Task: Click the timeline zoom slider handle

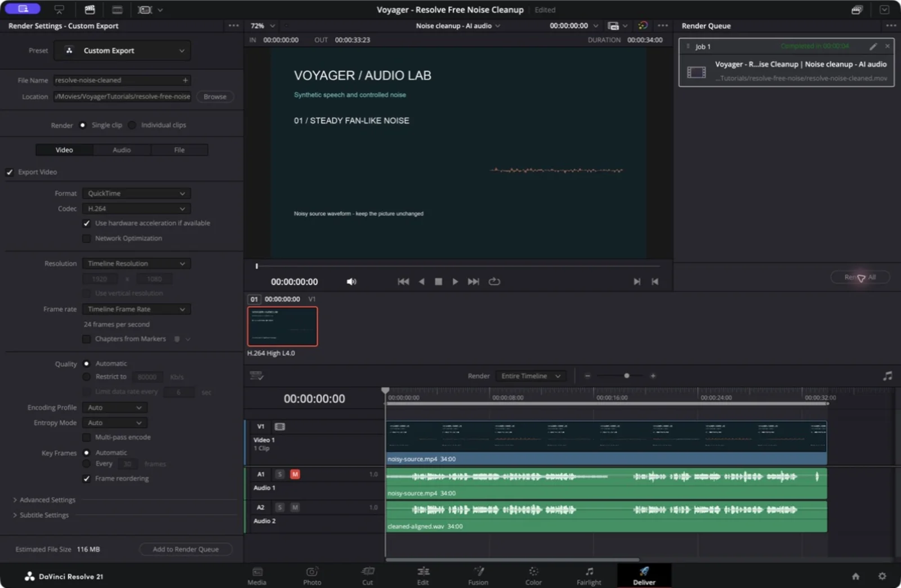Action: tap(626, 376)
